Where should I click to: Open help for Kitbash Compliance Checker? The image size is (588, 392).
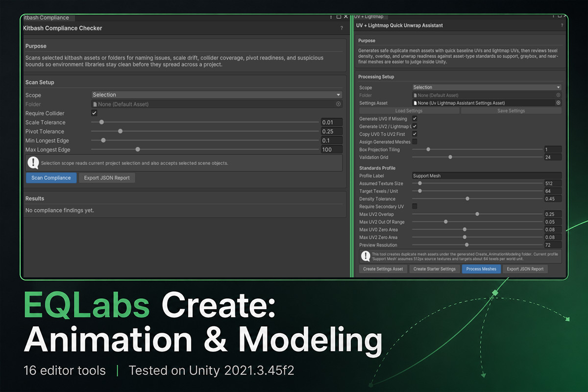click(342, 28)
